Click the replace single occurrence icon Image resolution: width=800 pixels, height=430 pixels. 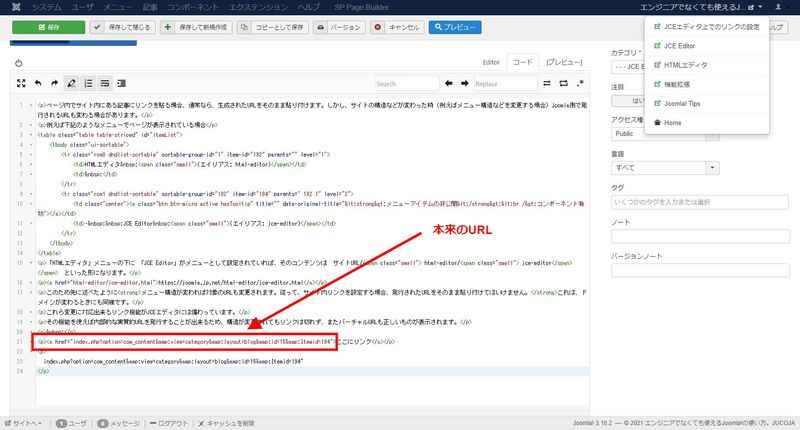click(x=546, y=84)
